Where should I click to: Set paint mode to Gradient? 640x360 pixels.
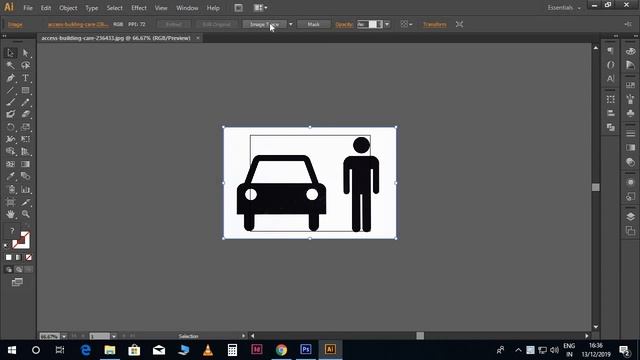18,258
